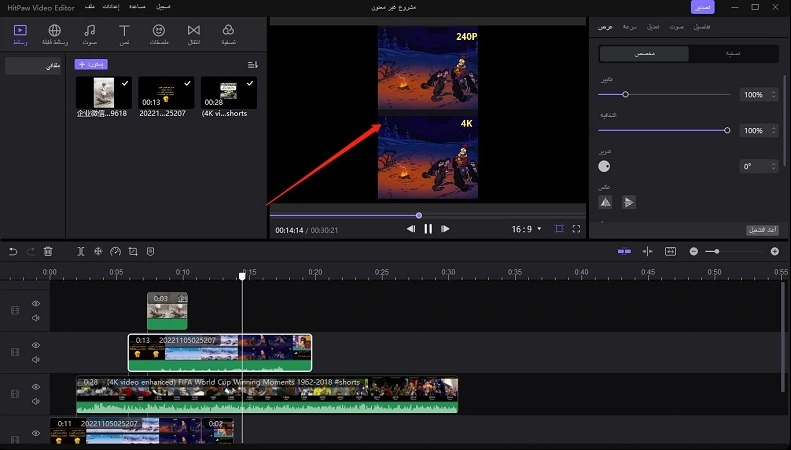This screenshot has width=791, height=450.
Task: Select the 00:28 4K shorts media thumbnail
Action: pyautogui.click(x=229, y=93)
